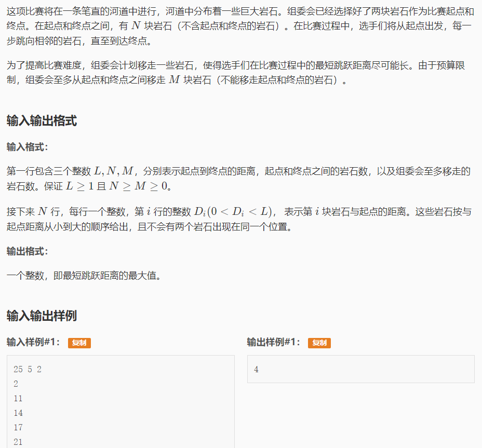
Task: Click the paragraph starting 为了提高比赛难度
Action: click(236, 73)
